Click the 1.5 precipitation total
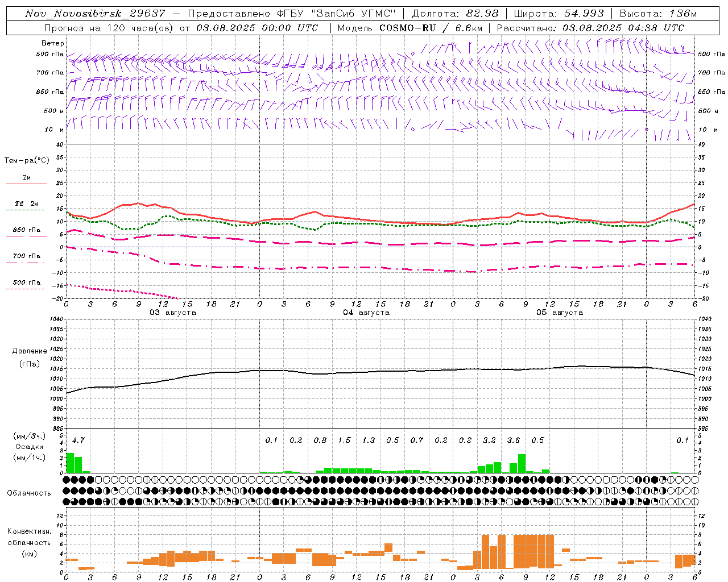The image size is (728, 582). point(344,440)
